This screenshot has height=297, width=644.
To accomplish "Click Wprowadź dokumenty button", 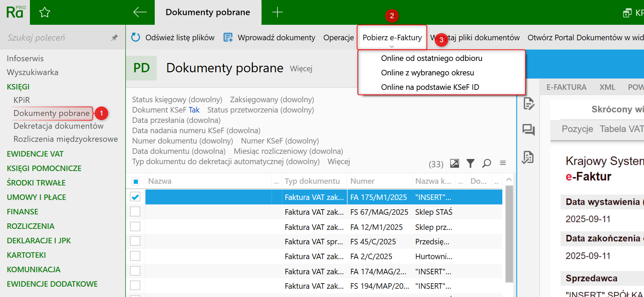I will tap(269, 38).
